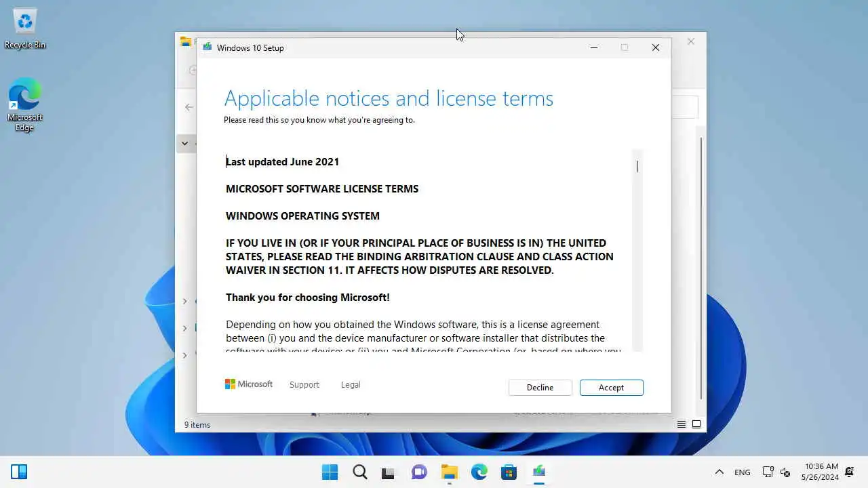Open Microsoft Store from taskbar

(x=509, y=472)
